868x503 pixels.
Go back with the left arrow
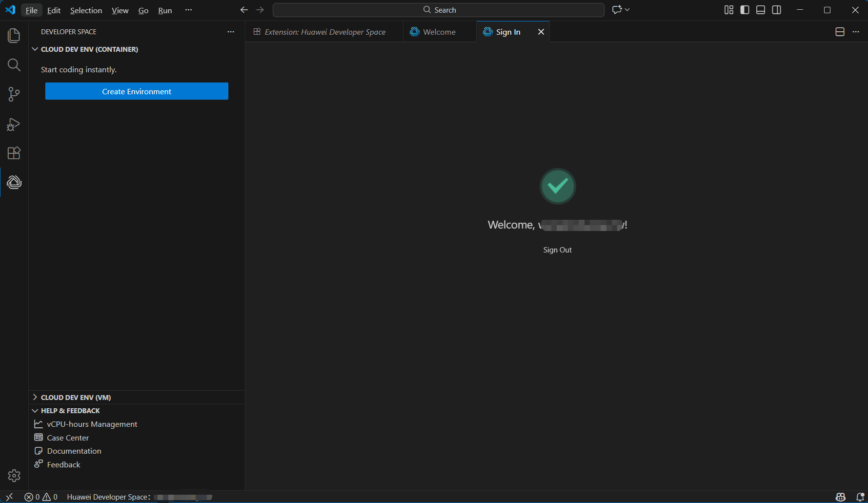pyautogui.click(x=244, y=10)
